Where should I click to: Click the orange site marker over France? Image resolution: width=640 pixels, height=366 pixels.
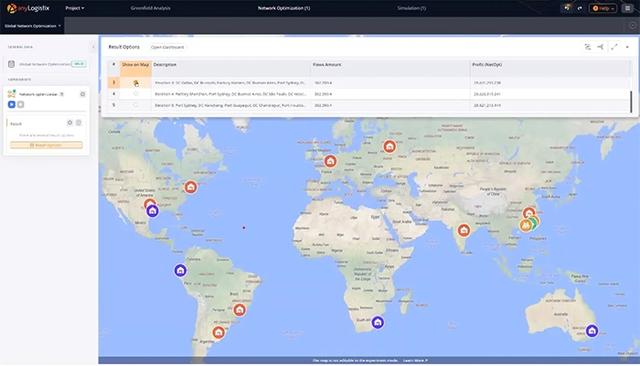click(x=330, y=161)
